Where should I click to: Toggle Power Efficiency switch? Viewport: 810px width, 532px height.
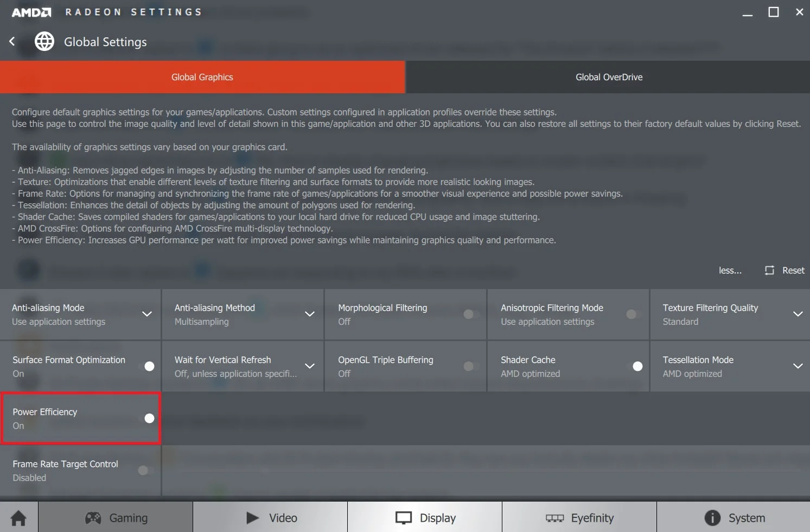click(146, 418)
